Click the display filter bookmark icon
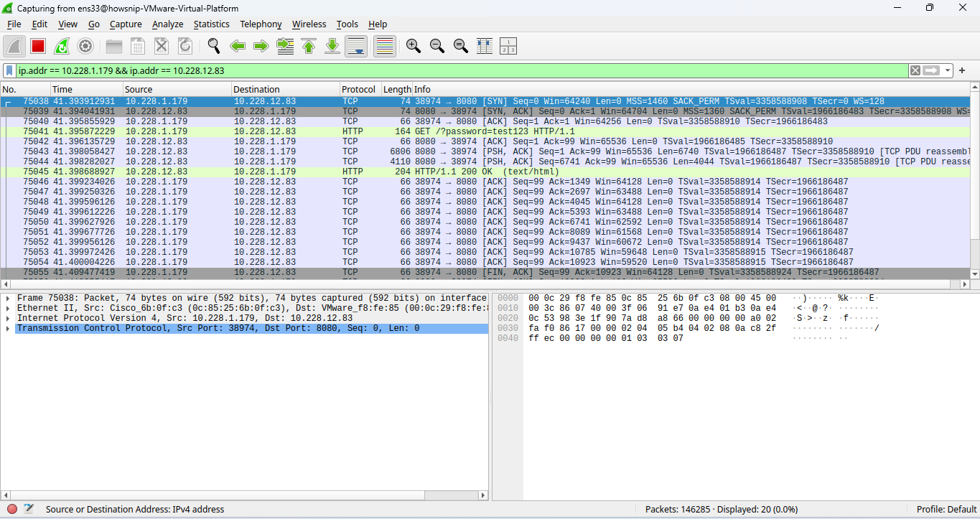The image size is (980, 519). click(x=10, y=70)
